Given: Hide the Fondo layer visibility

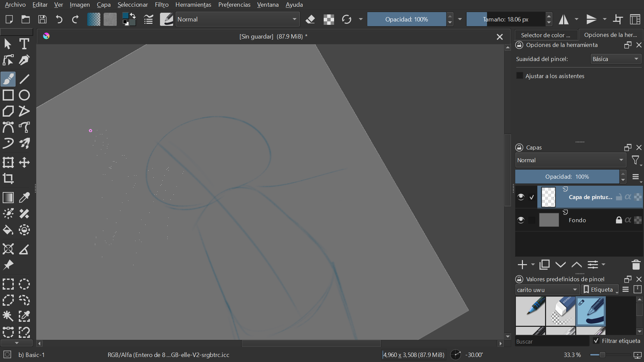Looking at the screenshot, I should coord(521,220).
